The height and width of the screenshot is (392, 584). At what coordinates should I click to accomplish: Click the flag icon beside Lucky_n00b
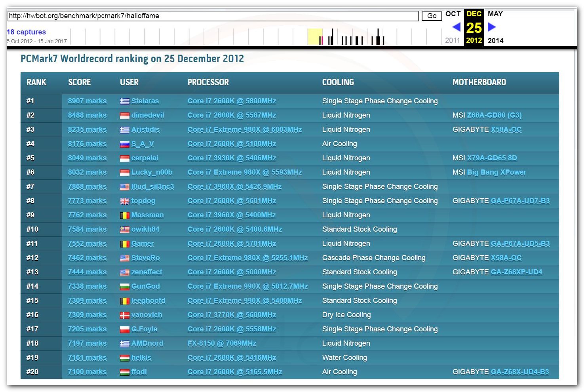pyautogui.click(x=124, y=173)
